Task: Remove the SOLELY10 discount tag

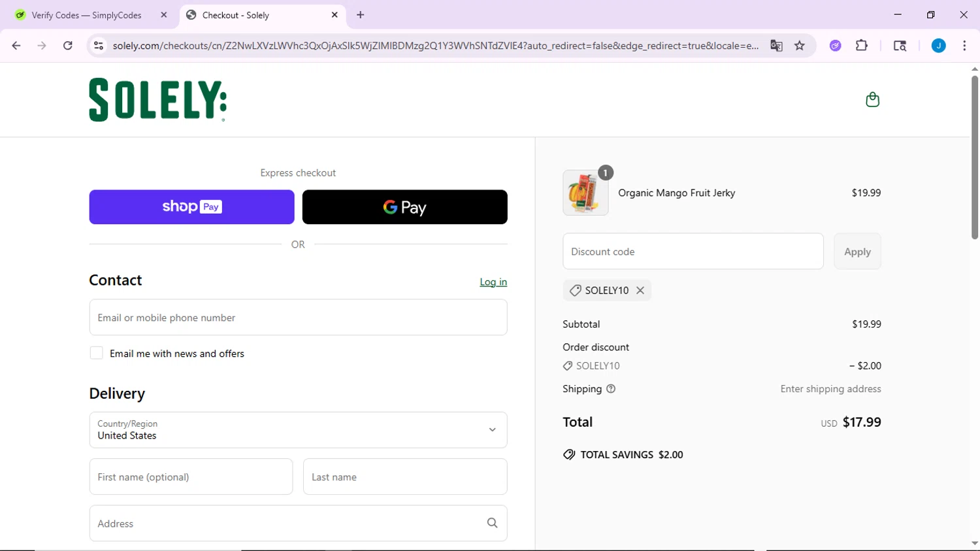Action: coord(640,290)
